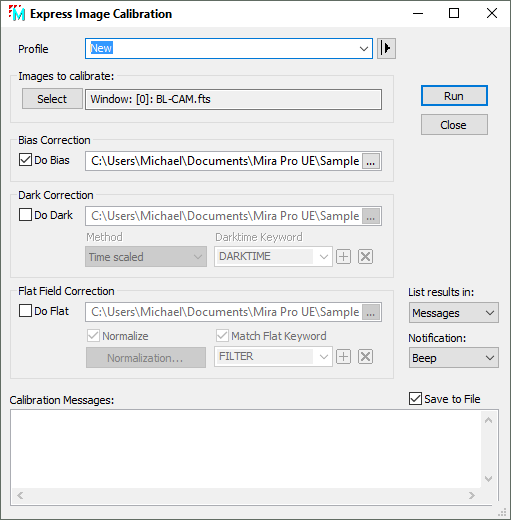The height and width of the screenshot is (520, 511).
Task: Add a Darktime Keyword with plus icon
Action: pyautogui.click(x=343, y=257)
